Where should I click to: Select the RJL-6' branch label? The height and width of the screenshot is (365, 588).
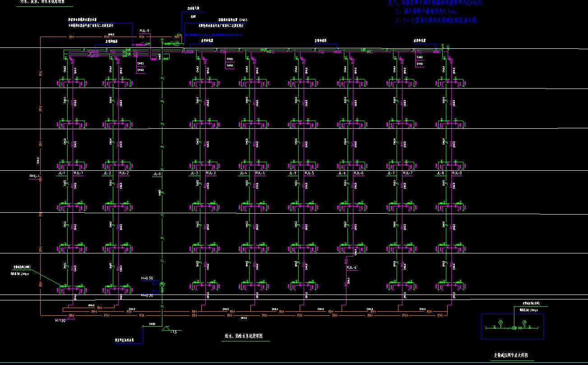tap(352, 268)
